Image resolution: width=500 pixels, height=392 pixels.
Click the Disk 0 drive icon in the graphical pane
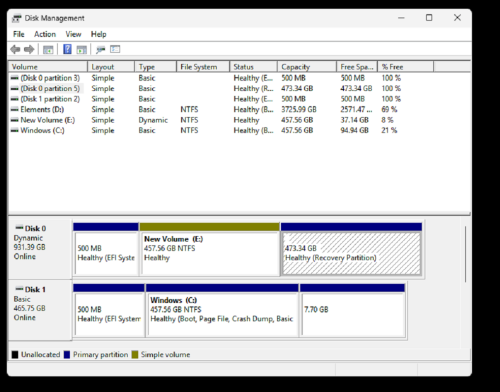point(19,228)
